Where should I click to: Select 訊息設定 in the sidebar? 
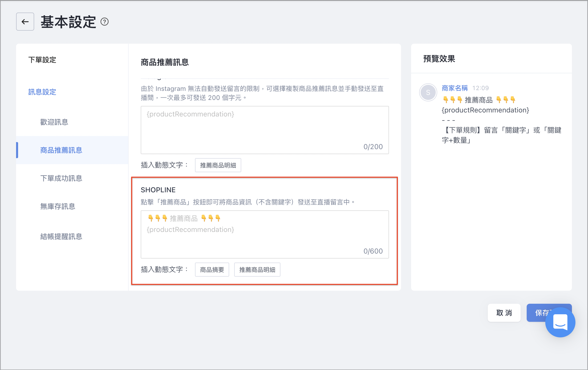42,92
